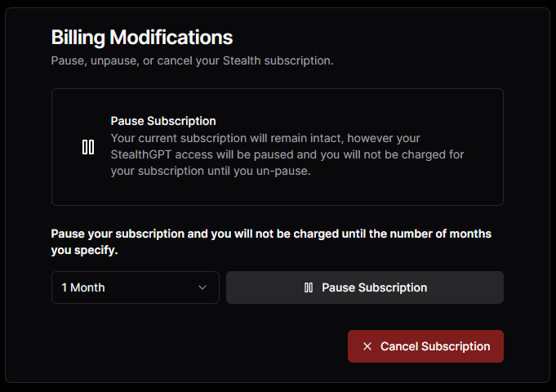Screen dimensions: 556x392
Task: Click the X icon on Cancel Subscription
Action: pos(367,346)
